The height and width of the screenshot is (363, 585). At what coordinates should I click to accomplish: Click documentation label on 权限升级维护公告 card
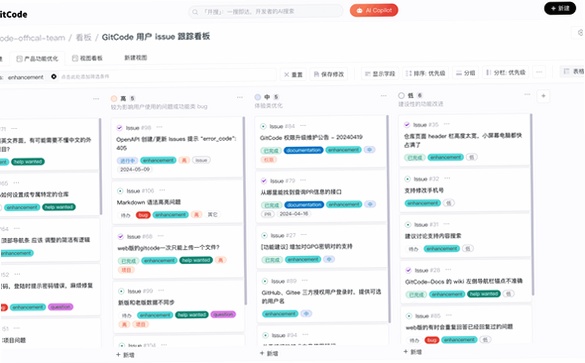(x=303, y=150)
